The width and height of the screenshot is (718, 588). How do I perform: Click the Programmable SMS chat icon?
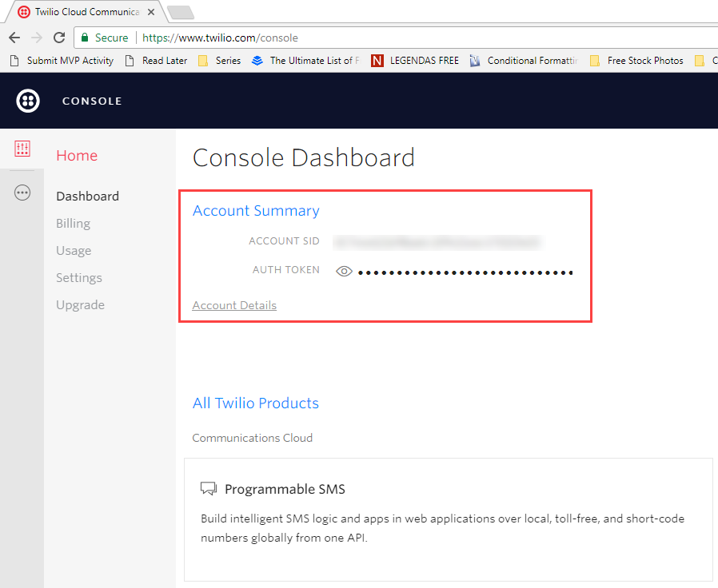(x=209, y=489)
